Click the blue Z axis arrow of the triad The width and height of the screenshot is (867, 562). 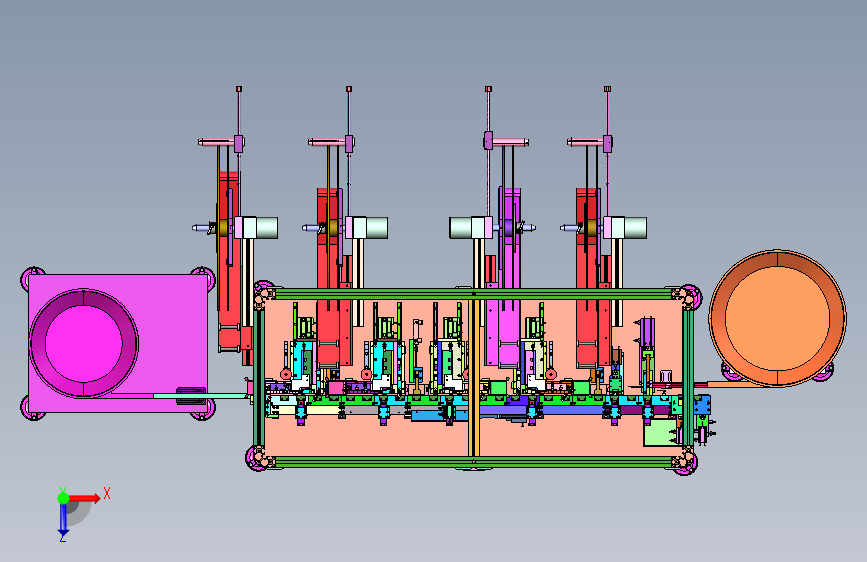pos(63,521)
